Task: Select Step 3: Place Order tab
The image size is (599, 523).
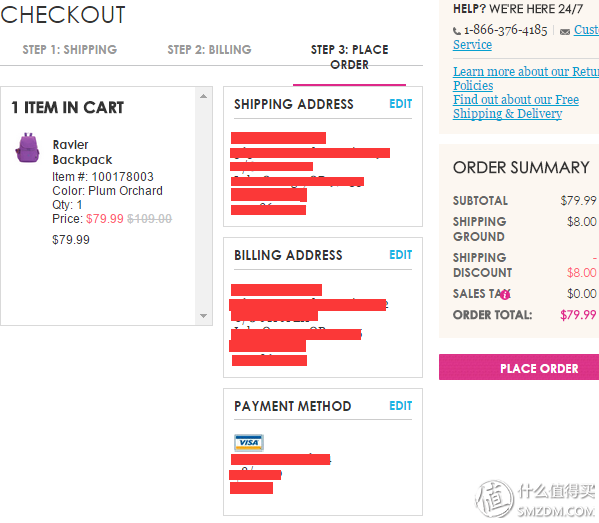Action: [350, 57]
